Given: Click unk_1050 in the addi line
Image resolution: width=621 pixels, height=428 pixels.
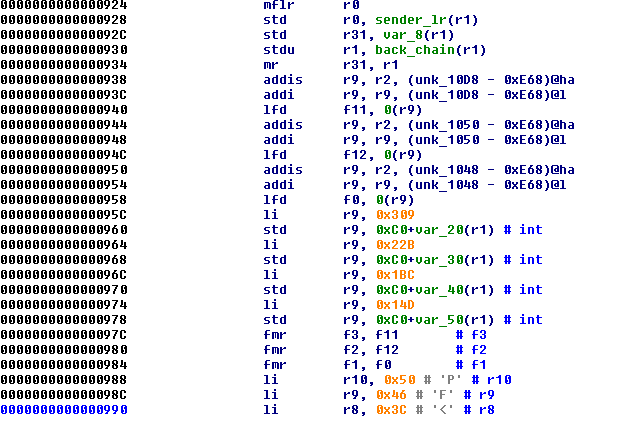Looking at the screenshot, I should tap(447, 140).
